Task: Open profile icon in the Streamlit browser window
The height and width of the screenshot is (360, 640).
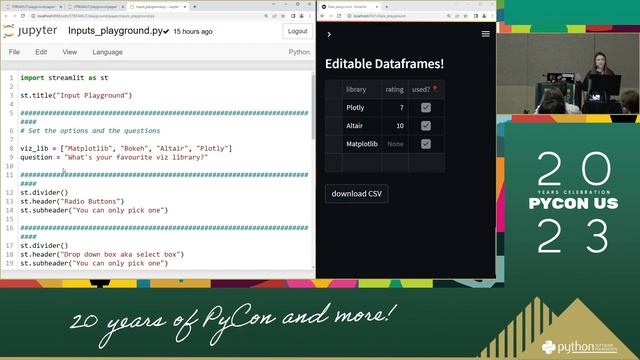Action: (484, 16)
